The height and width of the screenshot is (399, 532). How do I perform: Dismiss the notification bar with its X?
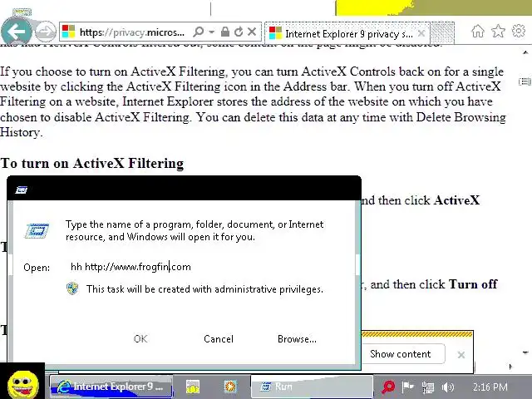461,355
